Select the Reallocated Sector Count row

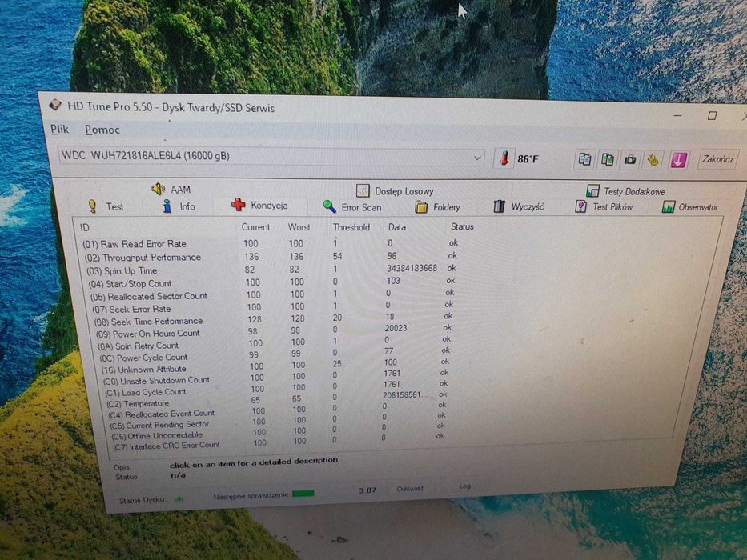tap(272, 294)
